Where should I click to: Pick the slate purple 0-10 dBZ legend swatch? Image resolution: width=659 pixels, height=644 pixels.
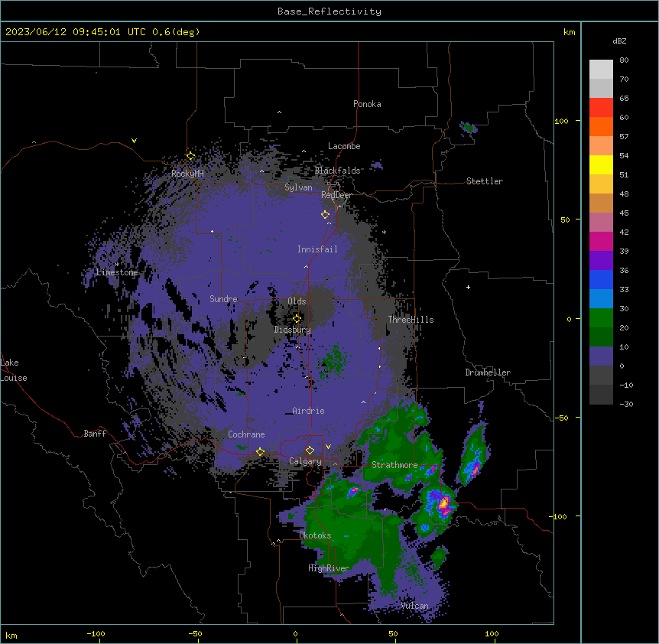pyautogui.click(x=601, y=356)
